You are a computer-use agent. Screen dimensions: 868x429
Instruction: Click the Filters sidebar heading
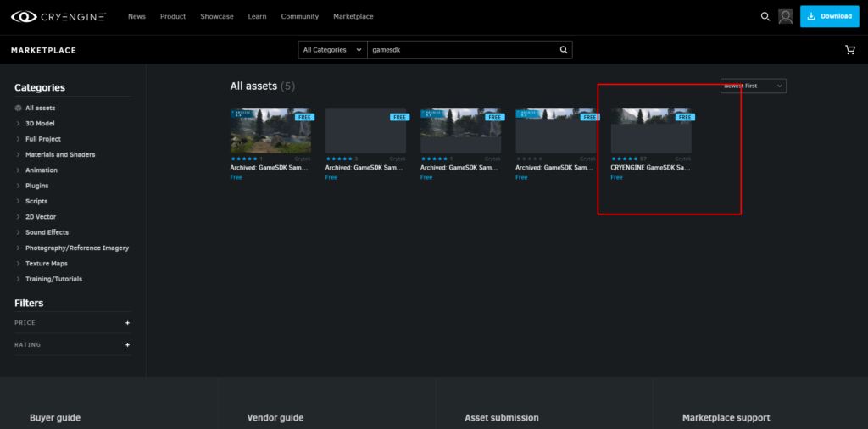pyautogui.click(x=29, y=303)
